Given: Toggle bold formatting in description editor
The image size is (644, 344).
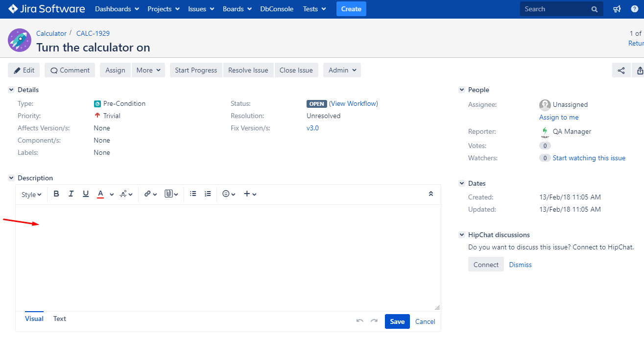Looking at the screenshot, I should pos(56,194).
